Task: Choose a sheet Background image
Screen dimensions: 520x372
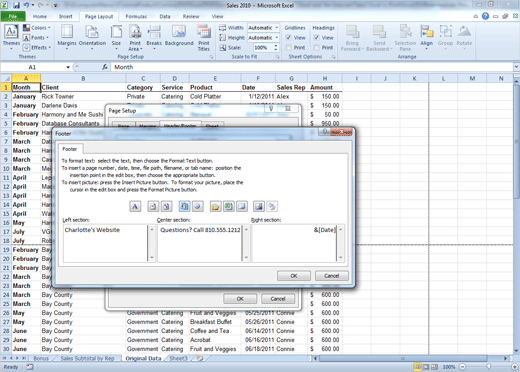Action: [179, 36]
